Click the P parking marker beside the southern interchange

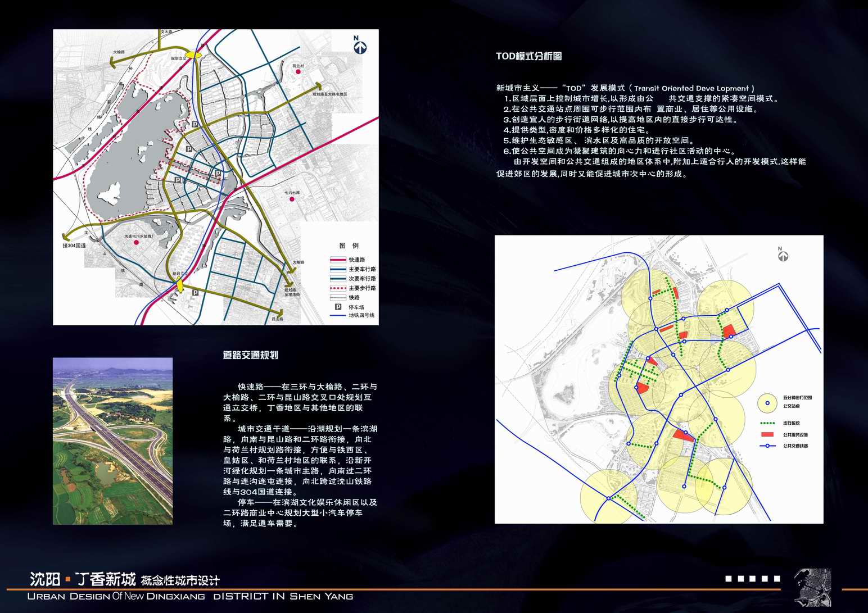pos(196,292)
